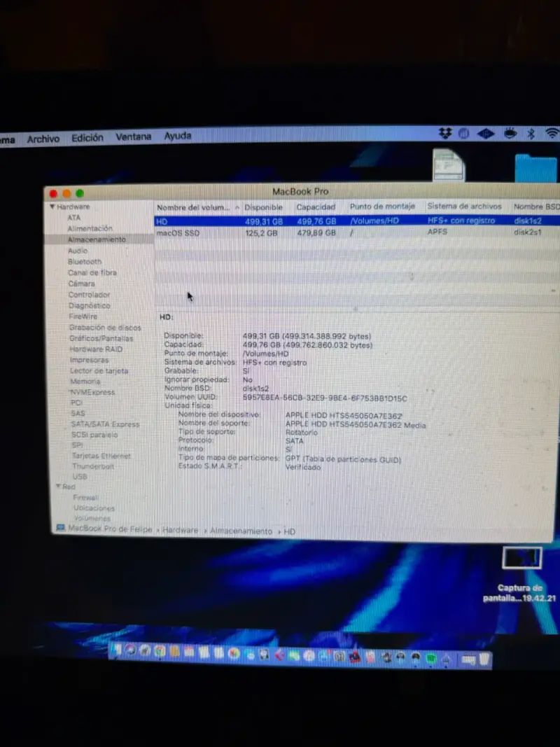Select Gráficos/Pantallas in the sidebar
560x747 pixels.
tap(101, 338)
